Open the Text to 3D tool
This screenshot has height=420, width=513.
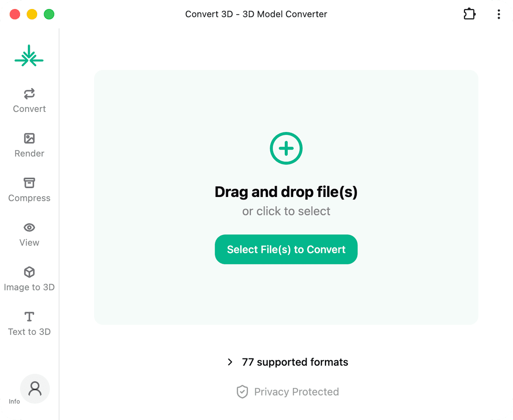tap(29, 323)
